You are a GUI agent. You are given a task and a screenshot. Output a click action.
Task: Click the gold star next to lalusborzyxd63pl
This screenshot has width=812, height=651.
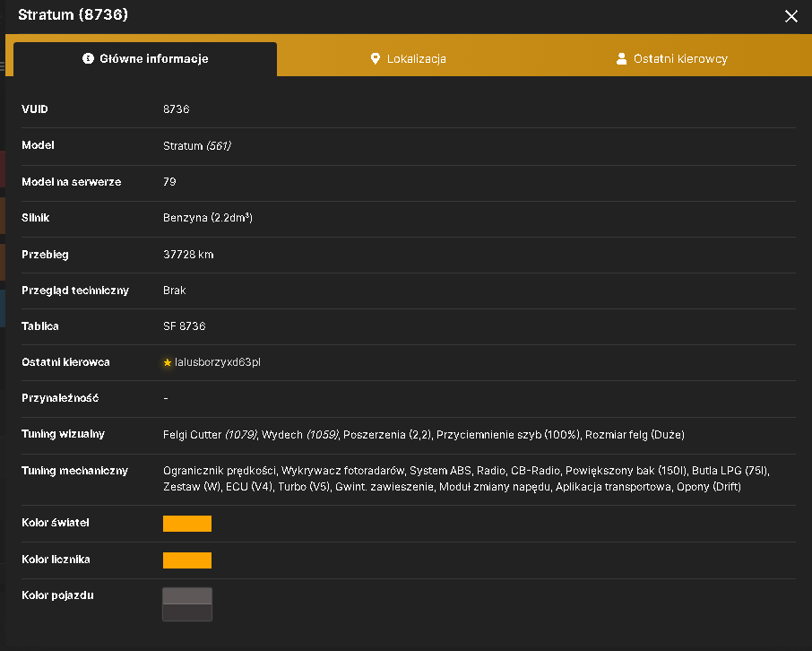point(168,363)
